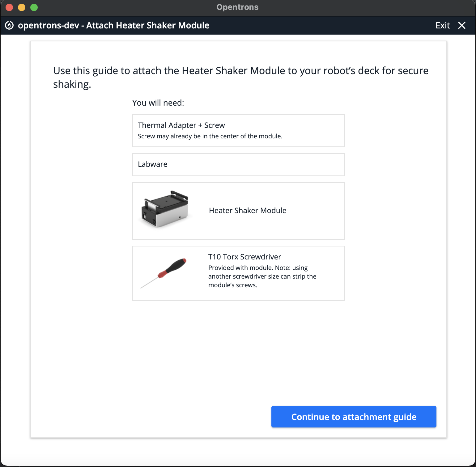476x467 pixels.
Task: Click the red traffic light in the title bar
Action: tap(9, 7)
